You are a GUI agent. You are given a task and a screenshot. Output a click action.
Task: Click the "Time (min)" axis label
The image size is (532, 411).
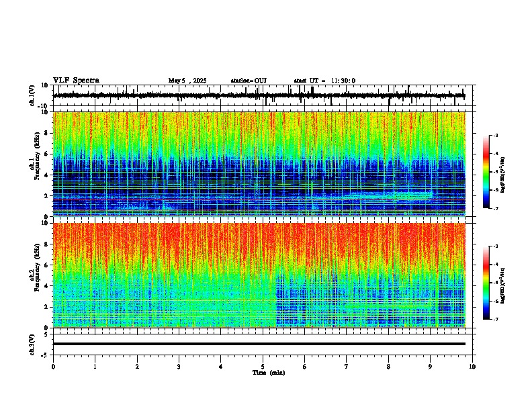(x=269, y=373)
